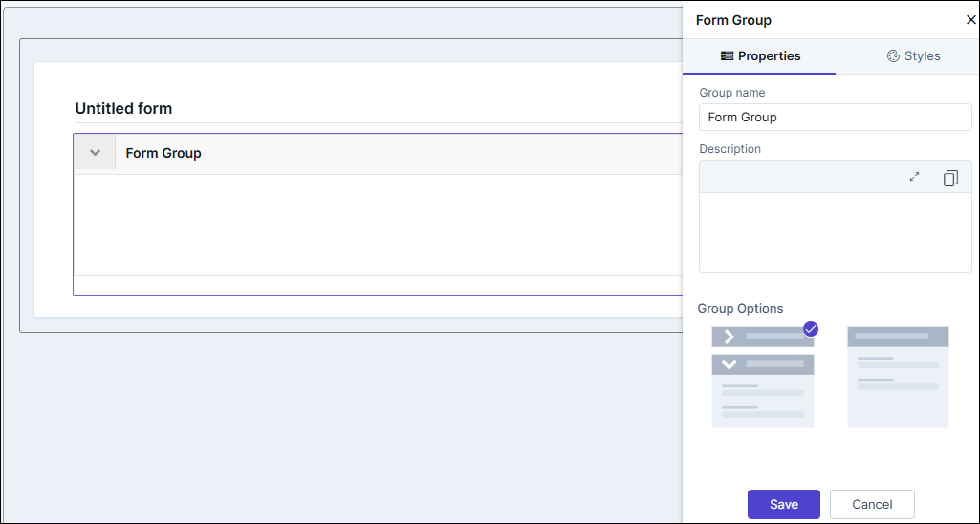Click the Untitled form title
980x524 pixels.
pyautogui.click(x=123, y=108)
